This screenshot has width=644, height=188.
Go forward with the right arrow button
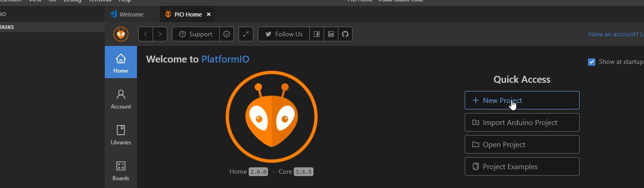(x=160, y=34)
